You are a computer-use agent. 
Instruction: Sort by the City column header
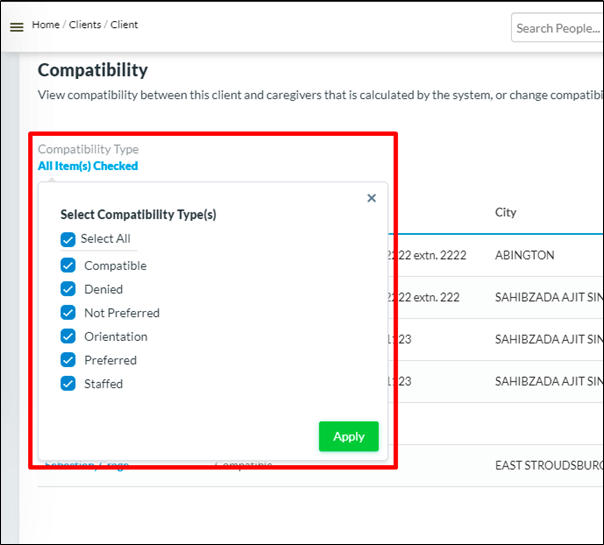point(505,213)
